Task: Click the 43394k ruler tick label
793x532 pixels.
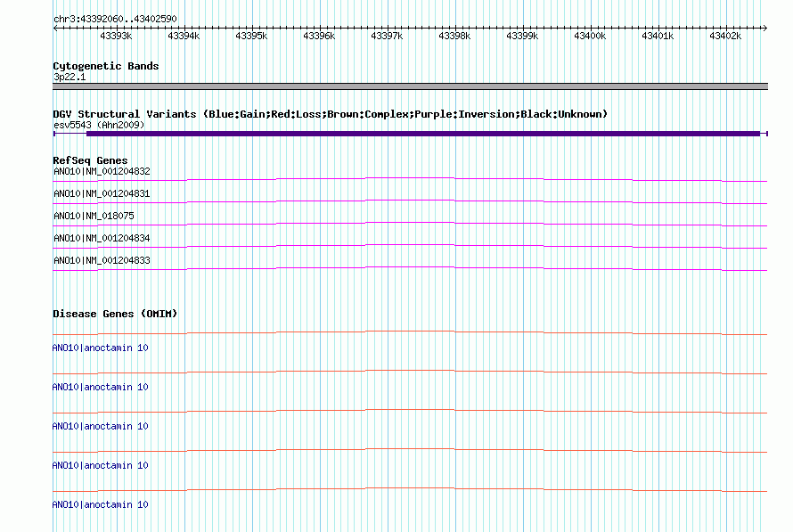Action: point(184,36)
